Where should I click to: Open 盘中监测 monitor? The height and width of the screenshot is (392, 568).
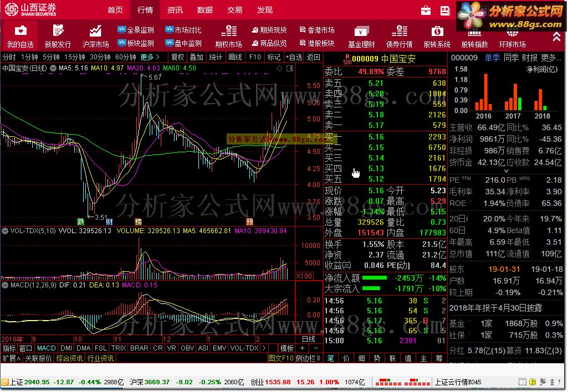pyautogui.click(x=183, y=43)
